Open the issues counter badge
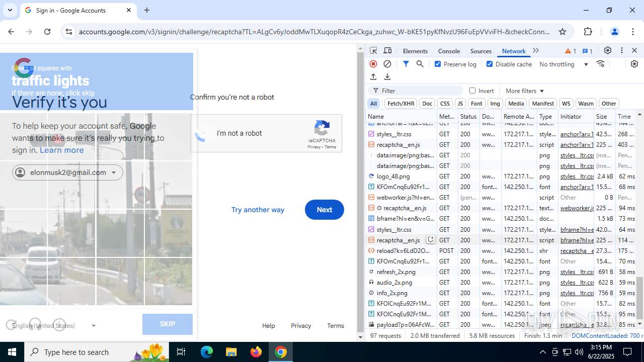This screenshot has width=644, height=362. click(587, 51)
